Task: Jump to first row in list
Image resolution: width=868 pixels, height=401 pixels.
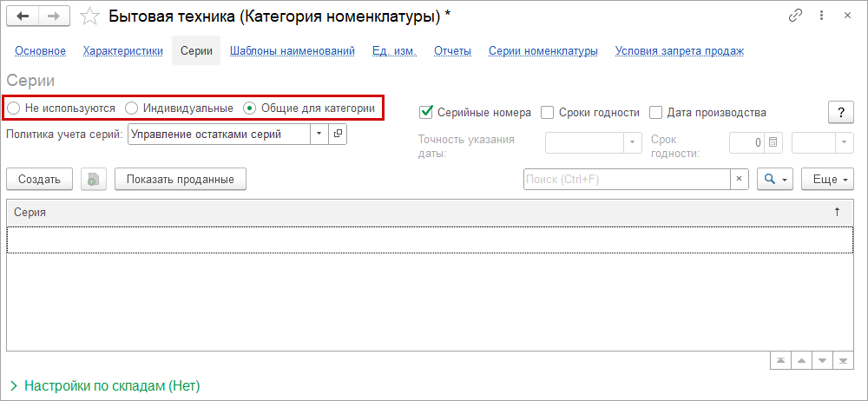Action: (x=782, y=360)
